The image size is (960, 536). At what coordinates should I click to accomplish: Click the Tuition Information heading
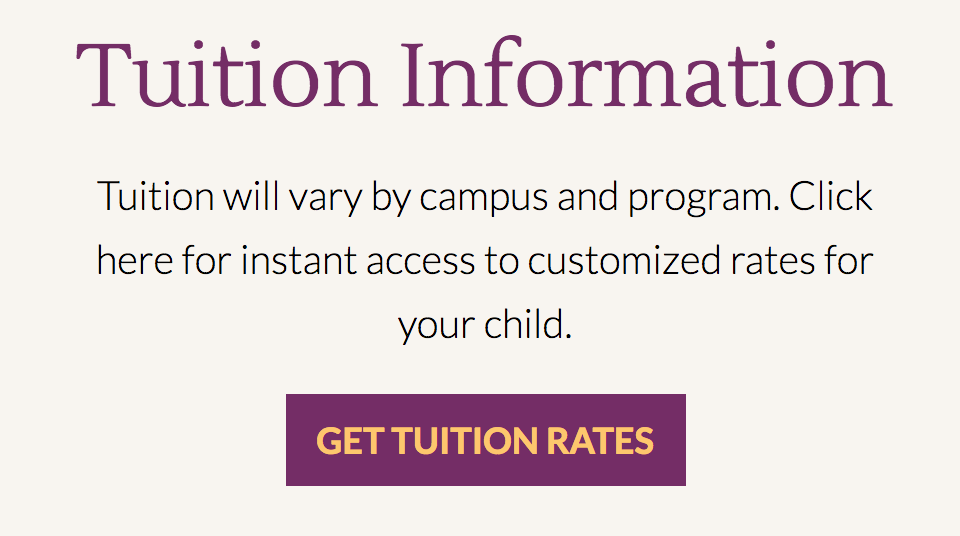[484, 75]
